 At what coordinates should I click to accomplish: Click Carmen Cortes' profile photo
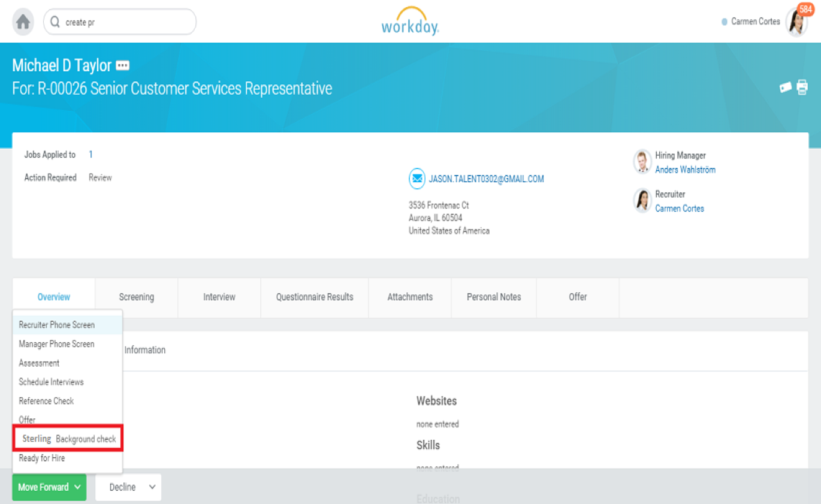[799, 22]
